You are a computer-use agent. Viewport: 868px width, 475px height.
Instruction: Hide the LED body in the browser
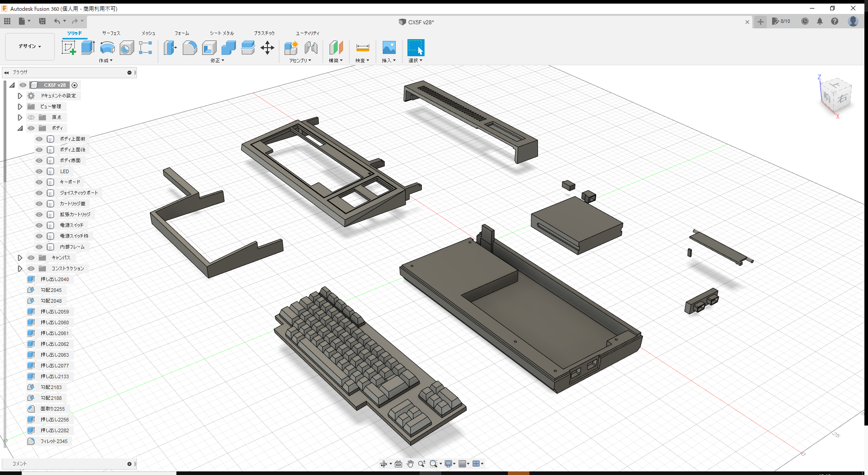tap(39, 171)
